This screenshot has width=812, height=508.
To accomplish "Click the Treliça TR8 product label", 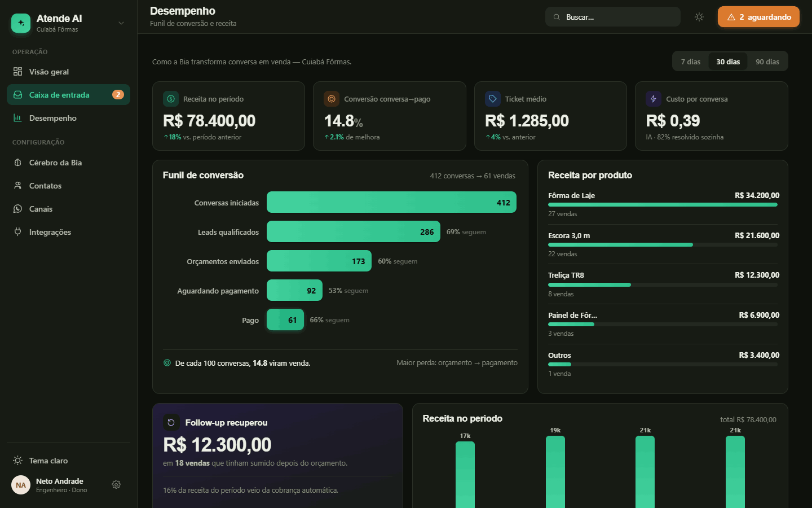I will click(566, 275).
